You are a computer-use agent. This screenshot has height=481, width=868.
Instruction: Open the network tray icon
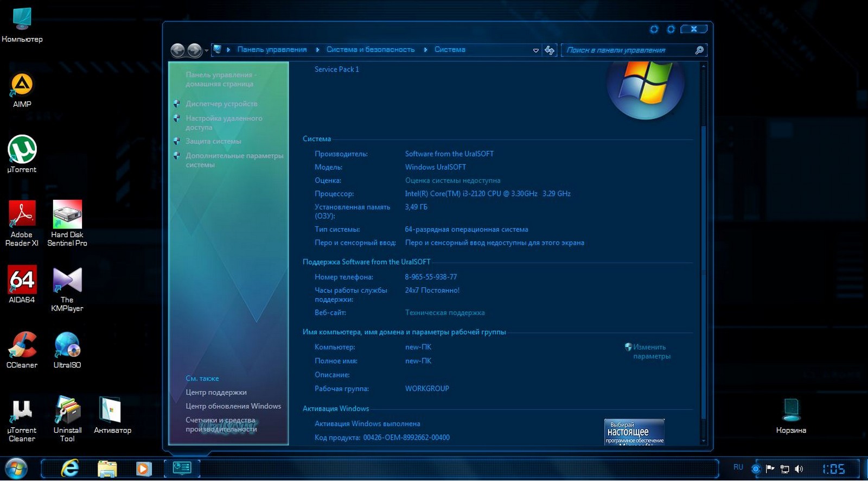[x=784, y=469]
